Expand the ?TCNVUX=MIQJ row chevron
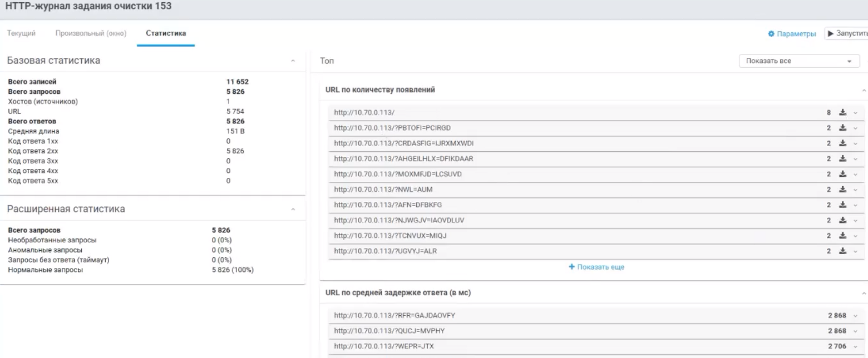868x358 pixels. tap(855, 236)
